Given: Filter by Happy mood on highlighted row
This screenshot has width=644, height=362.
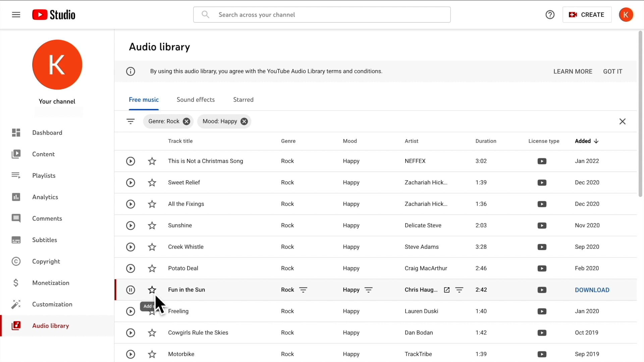Looking at the screenshot, I should tap(368, 290).
